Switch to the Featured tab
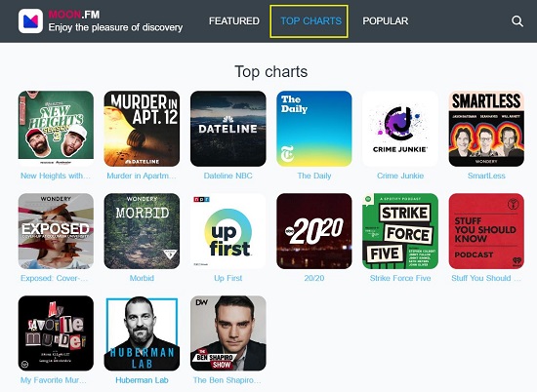 234,21
